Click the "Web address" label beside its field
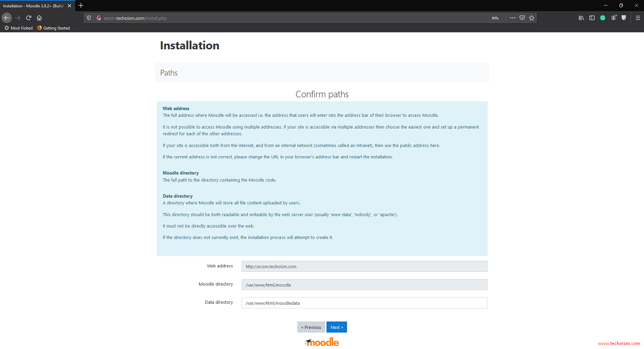644x349 pixels. (x=220, y=266)
